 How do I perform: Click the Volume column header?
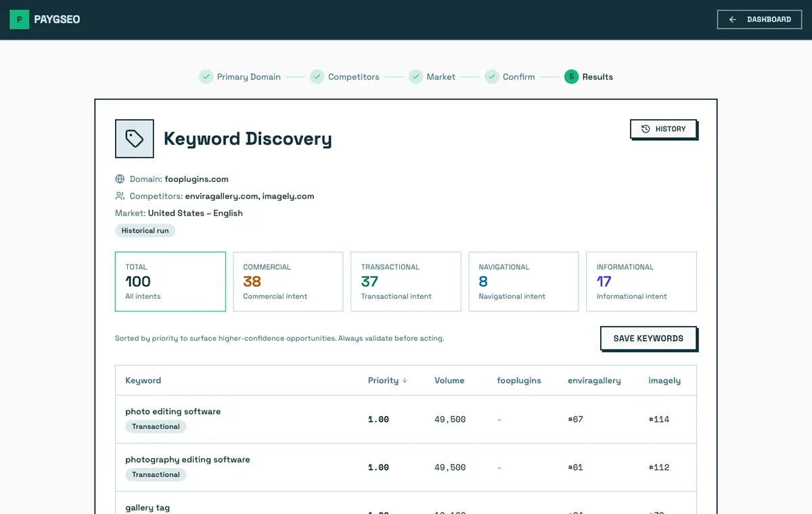click(x=449, y=381)
